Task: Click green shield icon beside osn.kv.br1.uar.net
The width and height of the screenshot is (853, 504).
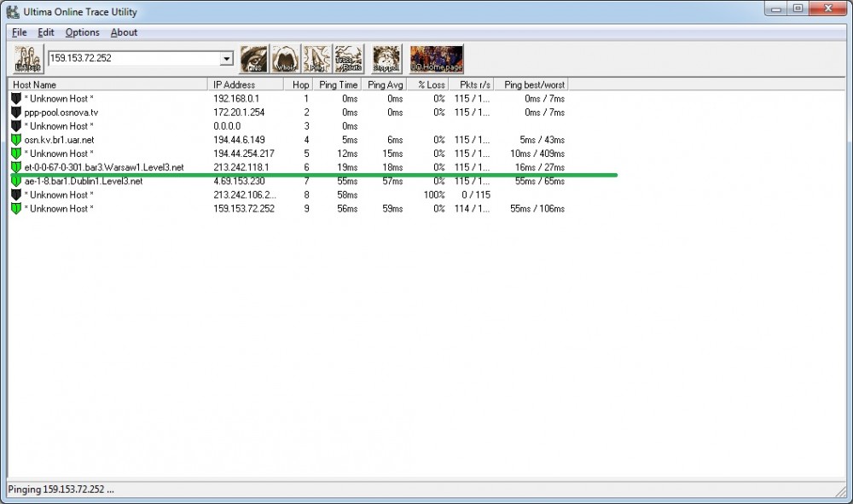Action: (15, 140)
